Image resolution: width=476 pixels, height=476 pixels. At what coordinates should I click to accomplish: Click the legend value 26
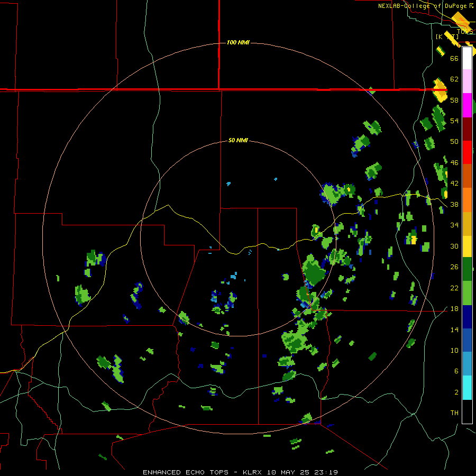454,267
